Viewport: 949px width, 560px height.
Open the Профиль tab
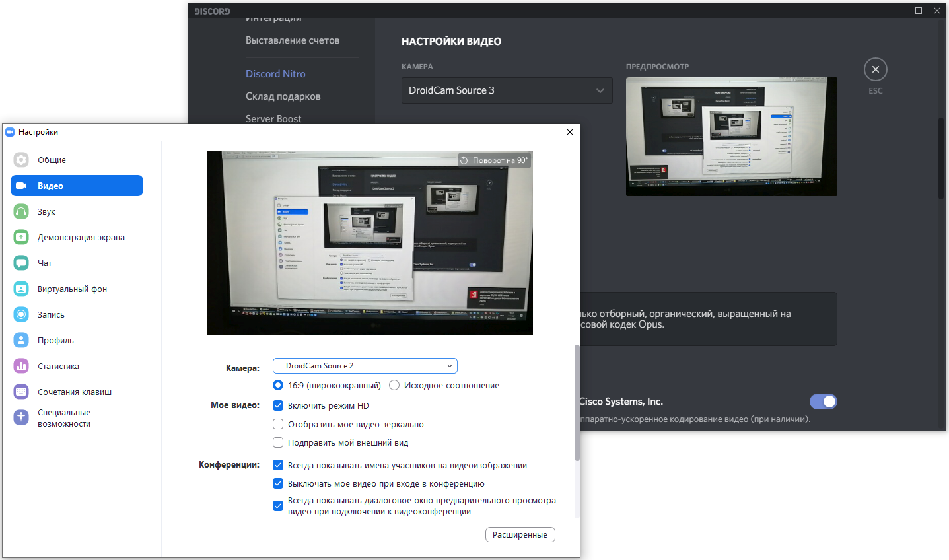[77, 340]
